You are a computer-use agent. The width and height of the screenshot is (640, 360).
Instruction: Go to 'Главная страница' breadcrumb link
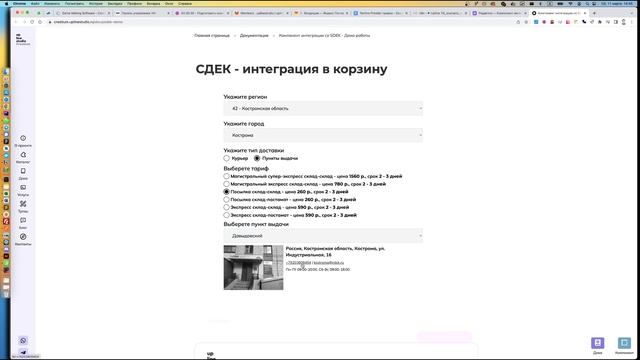(212, 36)
